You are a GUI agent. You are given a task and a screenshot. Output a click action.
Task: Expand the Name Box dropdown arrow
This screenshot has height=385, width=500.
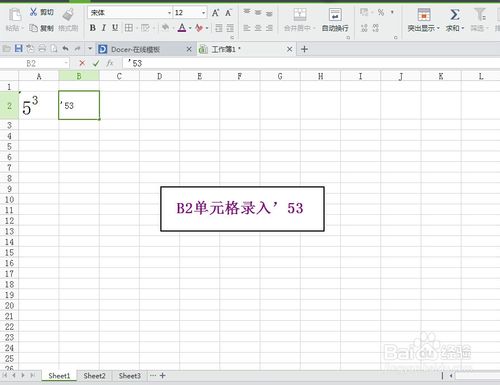tap(66, 63)
